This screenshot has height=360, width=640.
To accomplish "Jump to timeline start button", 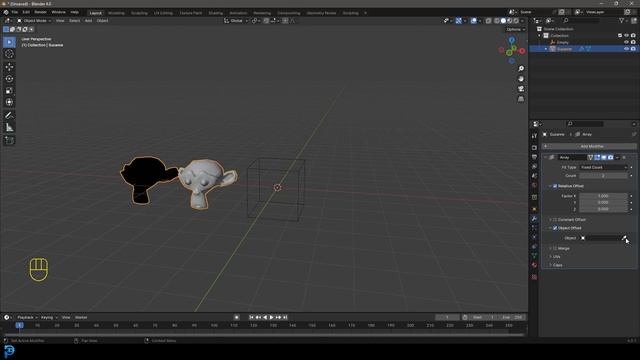I will (251, 318).
